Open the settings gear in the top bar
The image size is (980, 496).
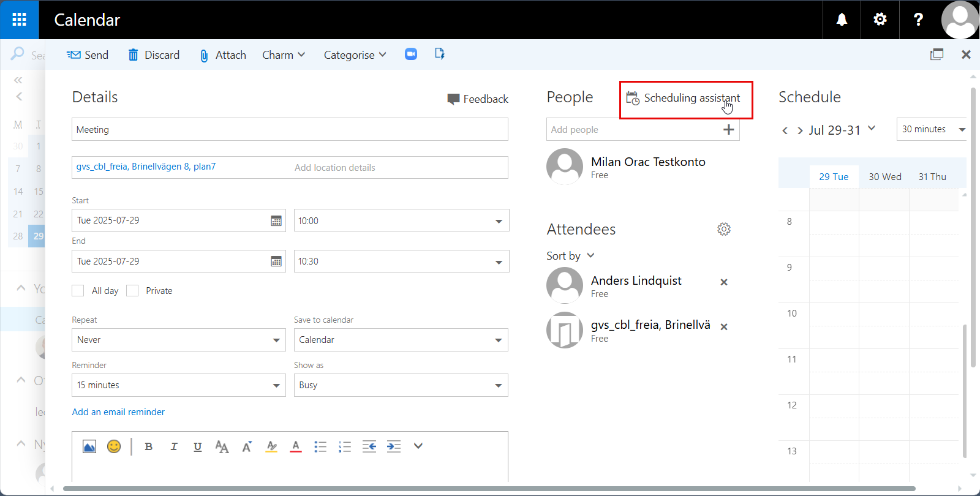[880, 20]
